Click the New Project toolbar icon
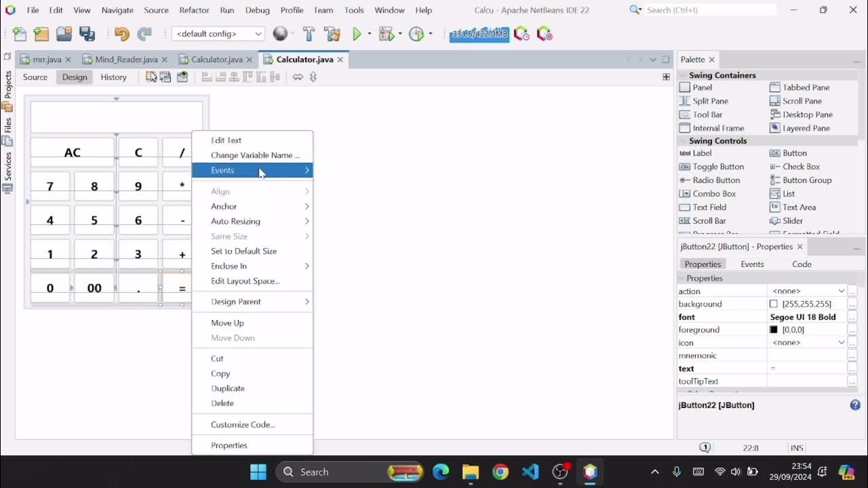The image size is (868, 488). [x=41, y=34]
